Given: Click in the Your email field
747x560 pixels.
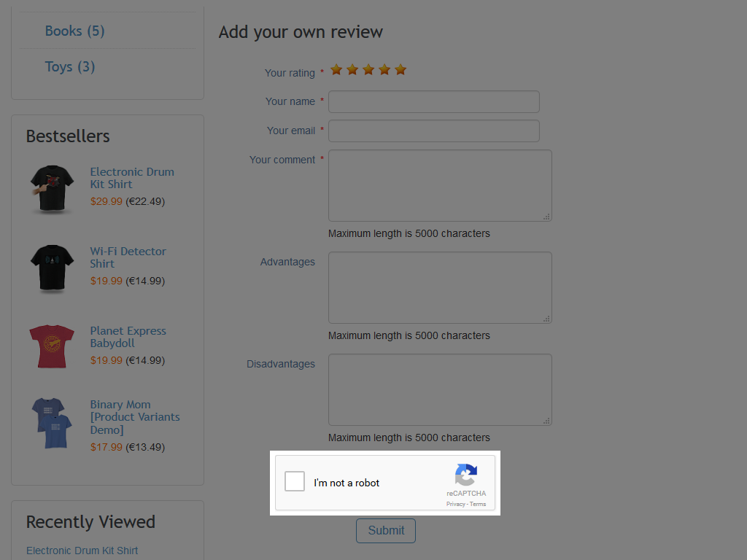Looking at the screenshot, I should 434,131.
